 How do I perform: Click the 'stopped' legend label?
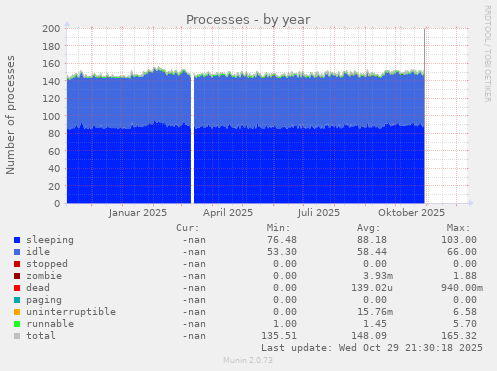coord(47,264)
